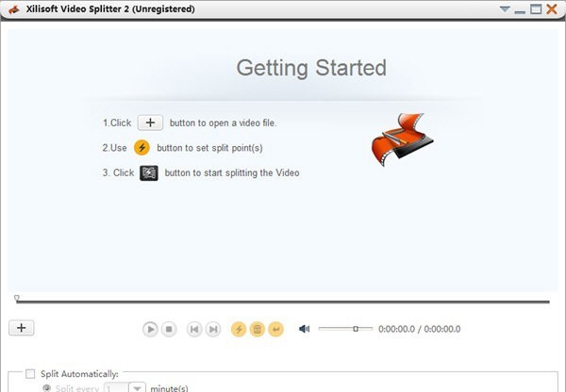
Task: Click the volume slider handle
Action: pyautogui.click(x=356, y=329)
